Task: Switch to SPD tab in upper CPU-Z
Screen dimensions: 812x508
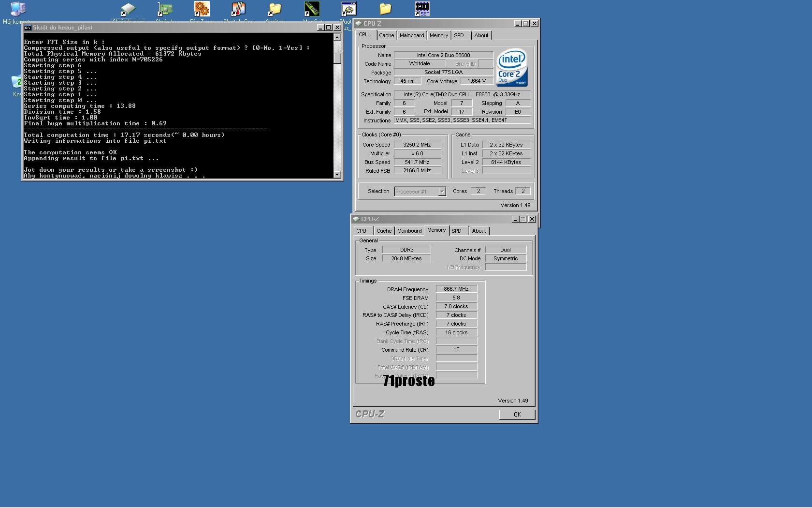Action: 459,35
